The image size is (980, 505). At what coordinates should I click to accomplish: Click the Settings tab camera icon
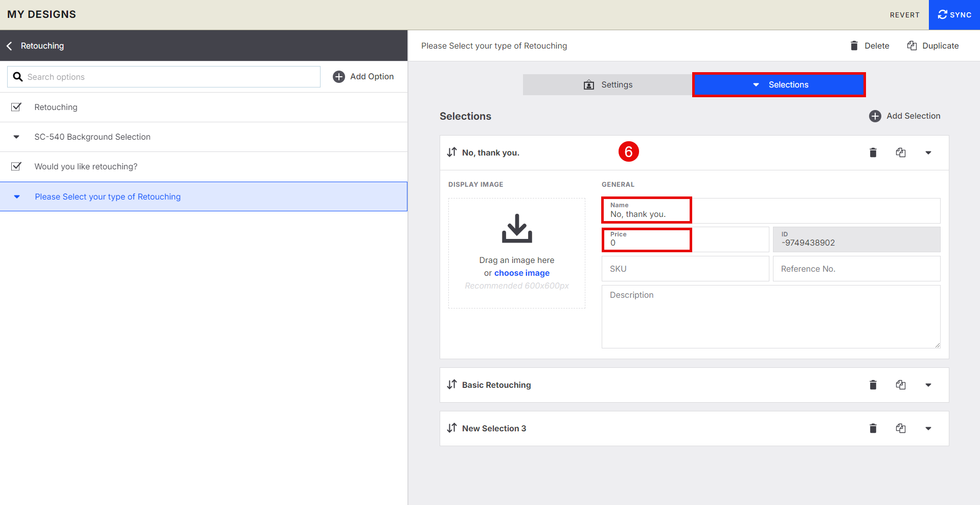tap(589, 85)
